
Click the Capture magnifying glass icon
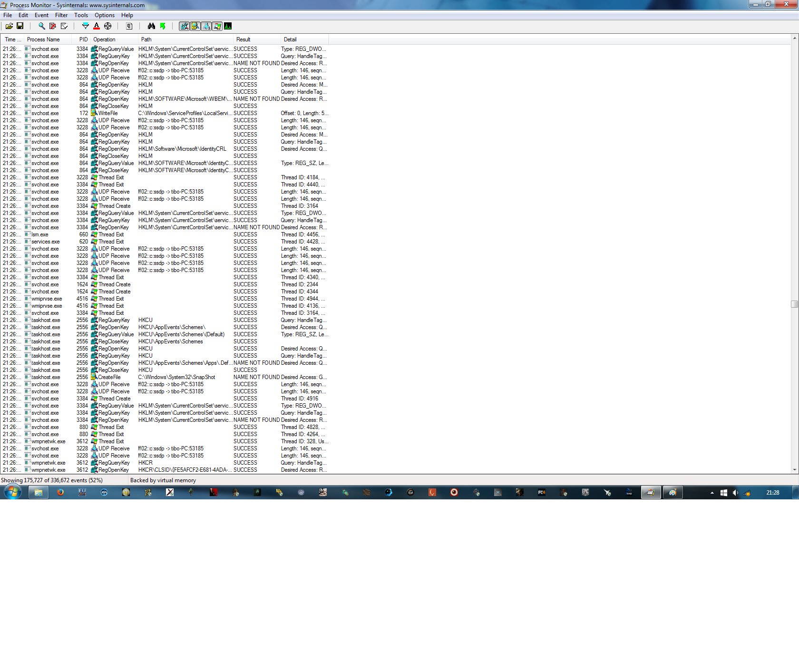pos(42,26)
